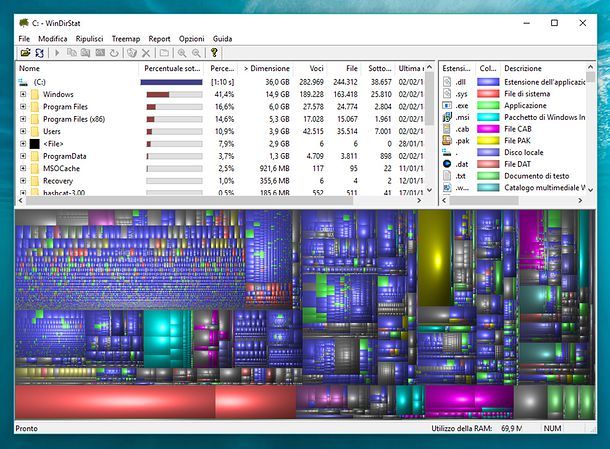Click the 'File di sistema' description

pos(527,94)
